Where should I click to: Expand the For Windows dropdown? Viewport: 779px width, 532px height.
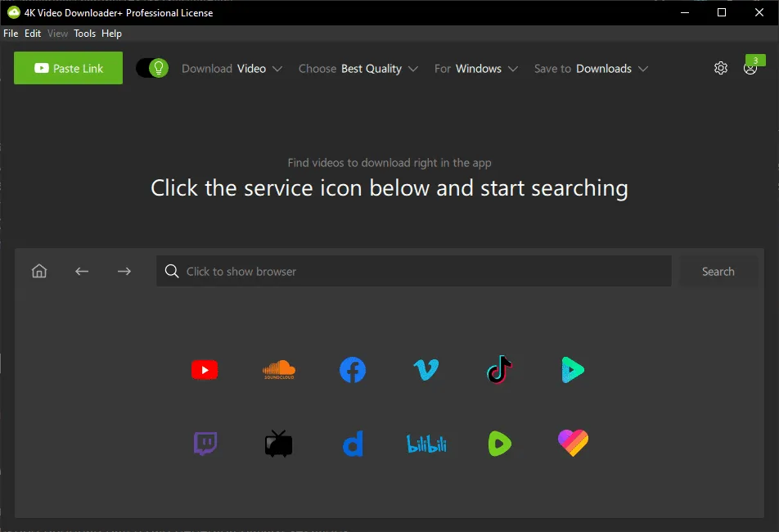tap(476, 69)
